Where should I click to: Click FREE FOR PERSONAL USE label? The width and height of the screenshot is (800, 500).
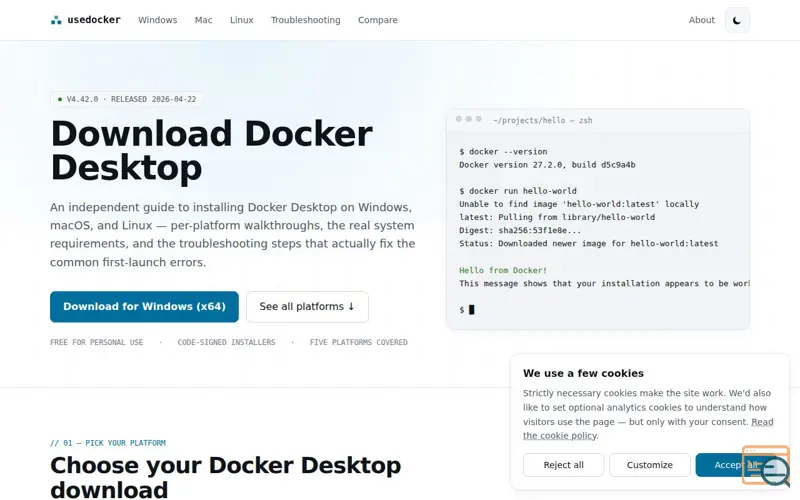point(96,342)
